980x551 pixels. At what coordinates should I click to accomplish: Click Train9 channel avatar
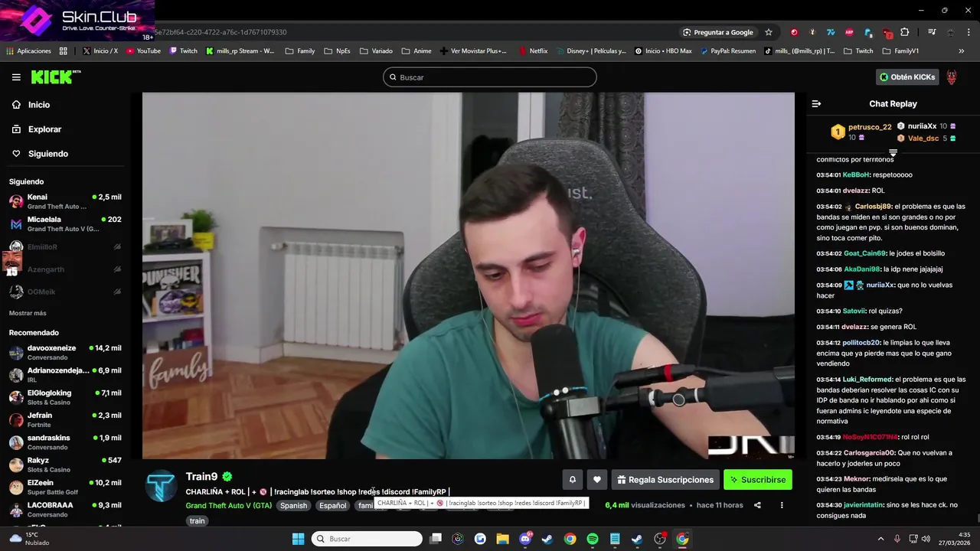tap(162, 487)
